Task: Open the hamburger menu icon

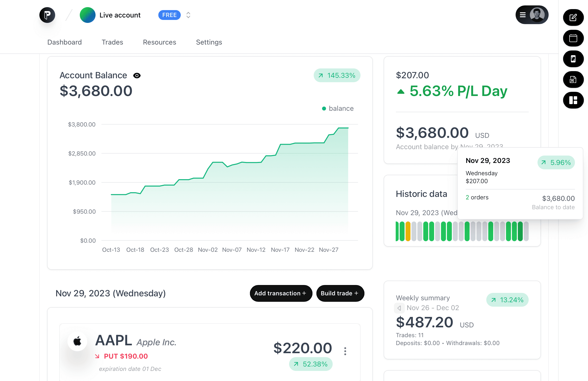Action: (523, 15)
